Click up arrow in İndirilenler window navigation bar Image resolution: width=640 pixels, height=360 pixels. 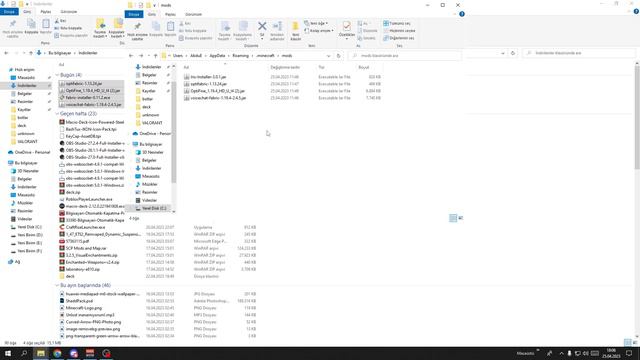31,53
